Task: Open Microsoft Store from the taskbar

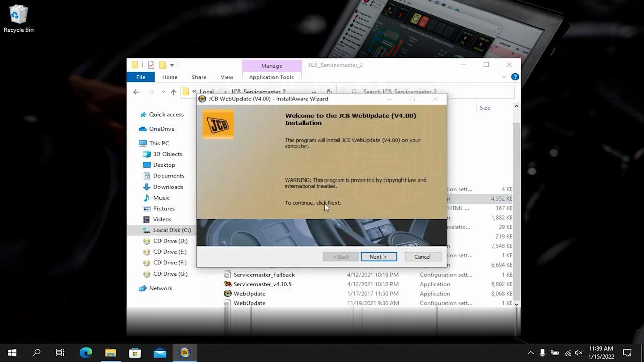Action: pos(135,353)
